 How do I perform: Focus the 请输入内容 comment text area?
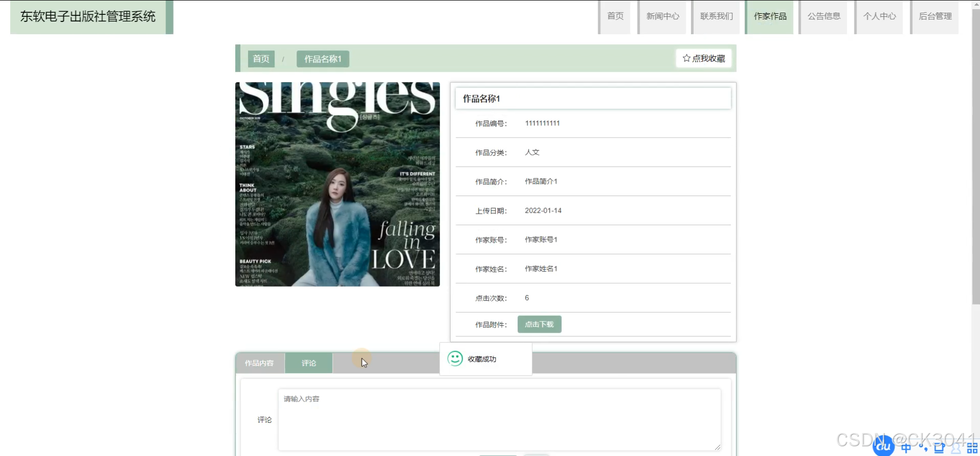coord(500,420)
